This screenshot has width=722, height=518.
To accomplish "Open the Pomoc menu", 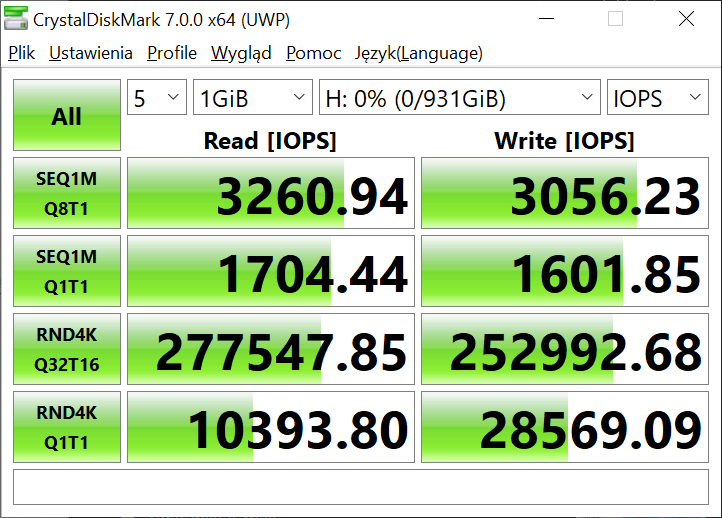I will (x=313, y=53).
